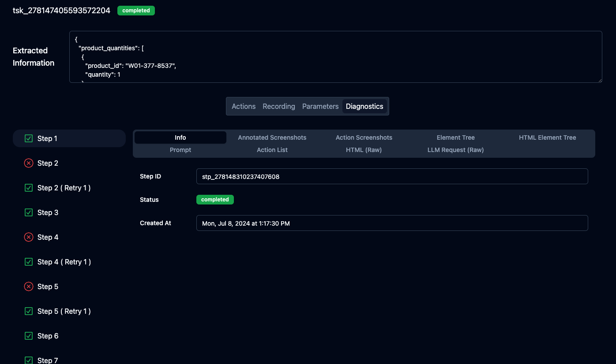Viewport: 616px width, 364px height.
Task: Click the check icon for Step 4 (Retry 1)
Action: tap(29, 262)
